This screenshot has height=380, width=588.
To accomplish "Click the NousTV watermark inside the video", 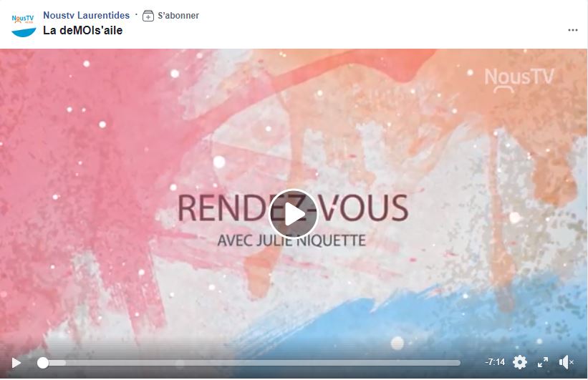I will tap(519, 79).
